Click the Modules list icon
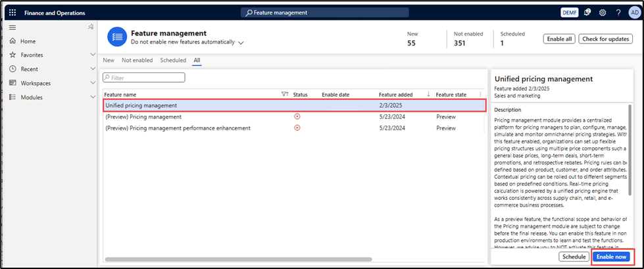Image resolution: width=644 pixels, height=269 pixels. (12, 97)
